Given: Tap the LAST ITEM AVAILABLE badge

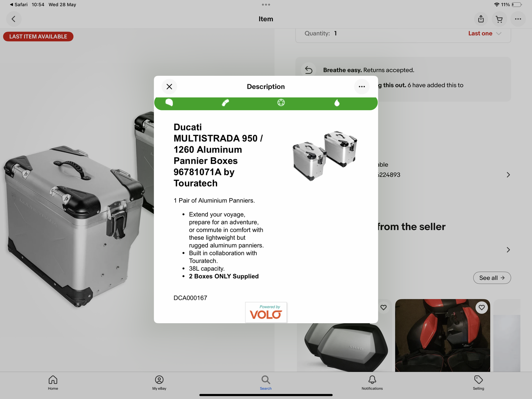Looking at the screenshot, I should (38, 37).
